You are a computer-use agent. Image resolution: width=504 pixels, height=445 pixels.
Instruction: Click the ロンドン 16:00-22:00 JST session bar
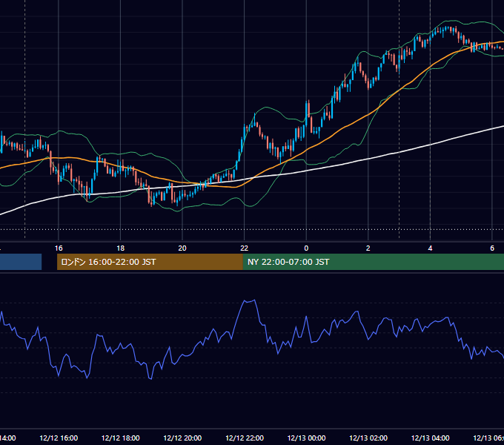click(150, 262)
